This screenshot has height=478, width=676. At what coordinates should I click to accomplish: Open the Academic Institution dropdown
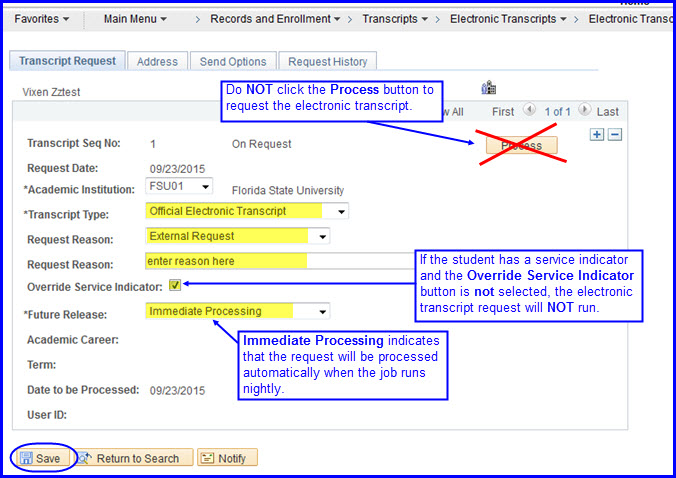pos(179,186)
